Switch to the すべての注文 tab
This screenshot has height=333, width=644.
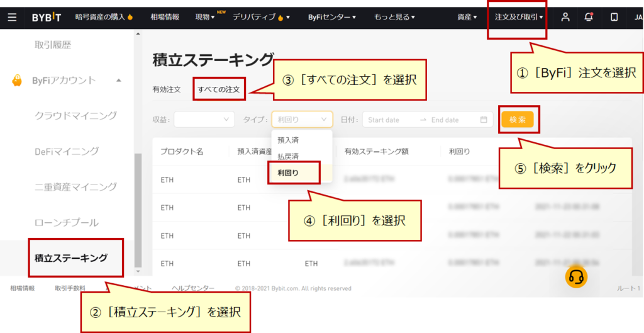[218, 89]
